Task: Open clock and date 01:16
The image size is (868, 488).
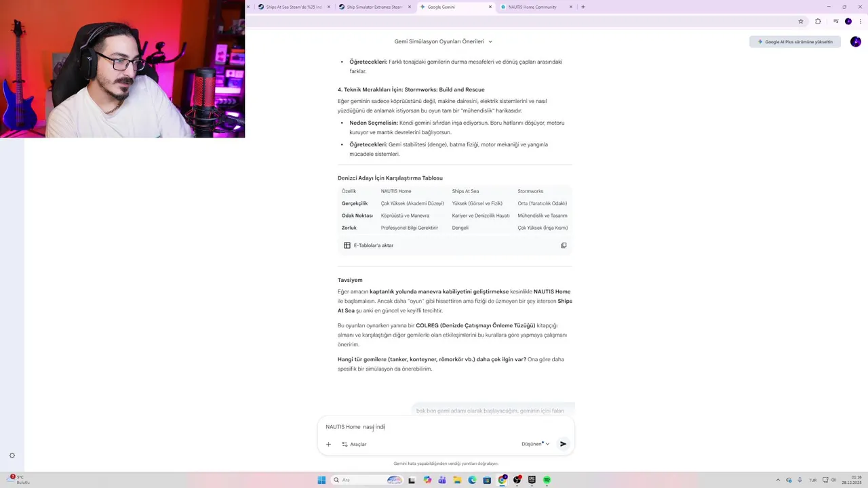Action: [852, 480]
